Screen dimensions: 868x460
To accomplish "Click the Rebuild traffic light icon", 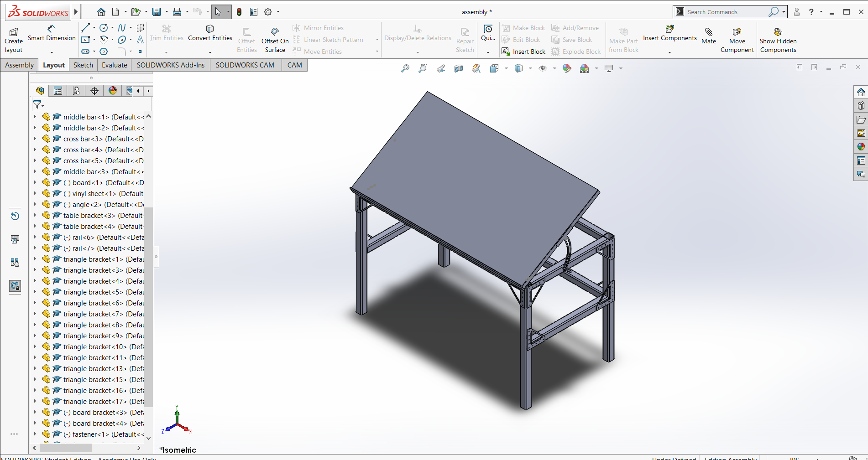I will pos(239,12).
